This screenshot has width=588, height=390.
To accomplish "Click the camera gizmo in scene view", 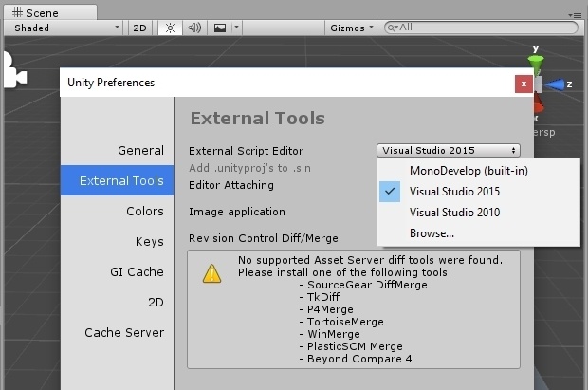I will pyautogui.click(x=14, y=70).
